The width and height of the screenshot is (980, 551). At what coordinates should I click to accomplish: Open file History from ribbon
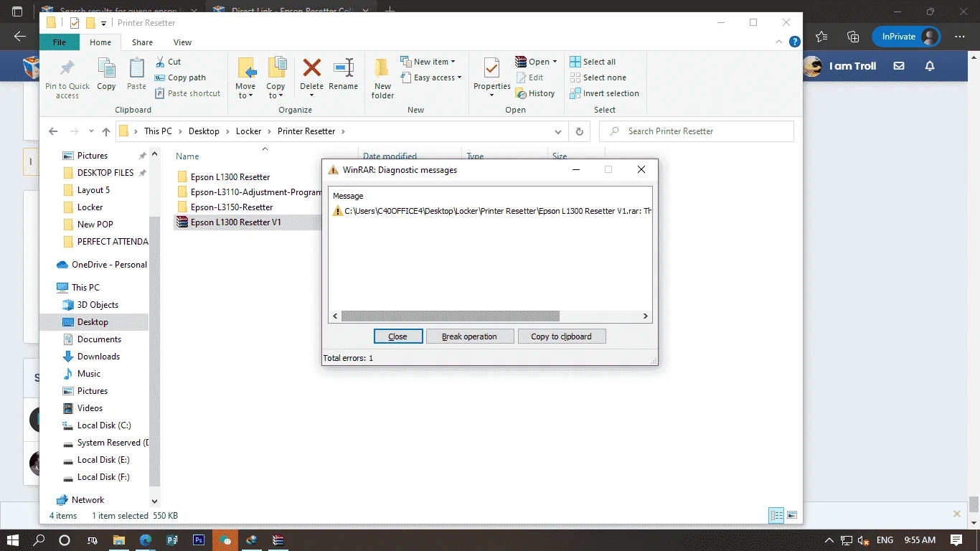click(535, 93)
